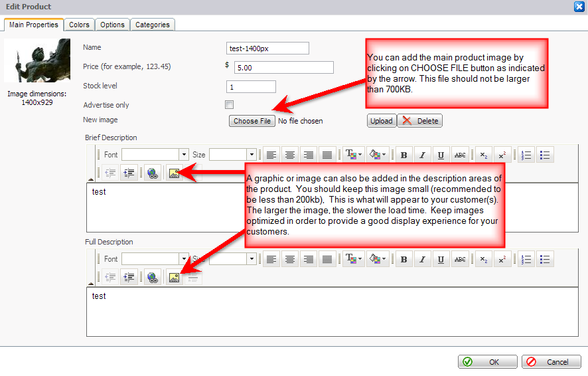Collapse the Full Description toolbar
Screen dimensions: 588x376
click(91, 284)
